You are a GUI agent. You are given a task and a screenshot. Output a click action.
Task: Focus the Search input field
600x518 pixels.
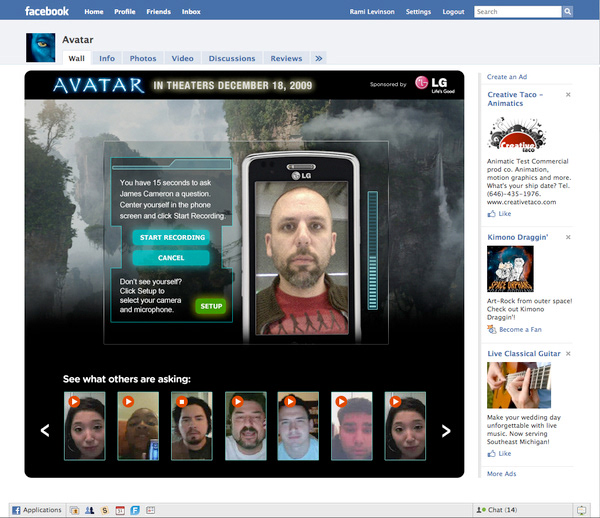pyautogui.click(x=518, y=11)
